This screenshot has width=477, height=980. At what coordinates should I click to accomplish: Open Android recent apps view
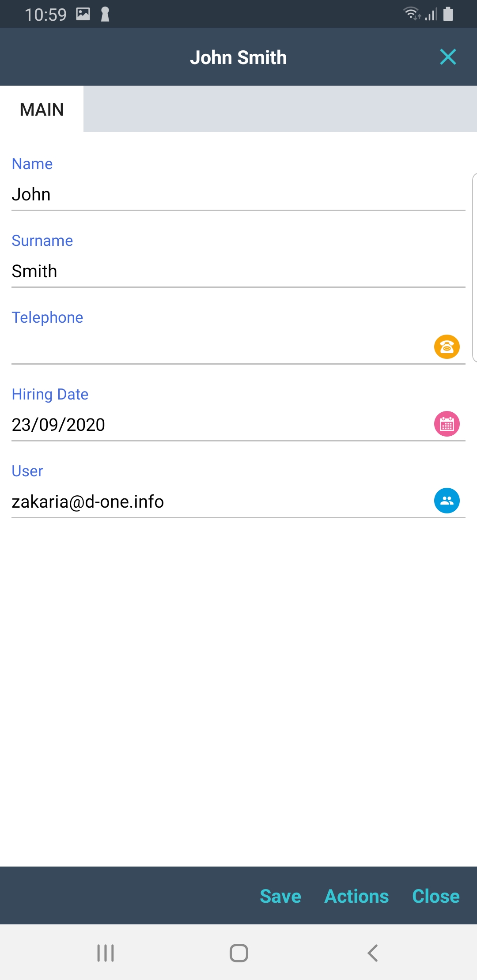point(106,953)
